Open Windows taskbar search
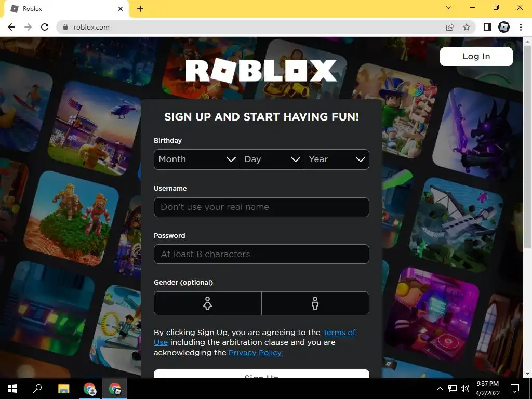Screen dimensions: 532x399 point(37,389)
